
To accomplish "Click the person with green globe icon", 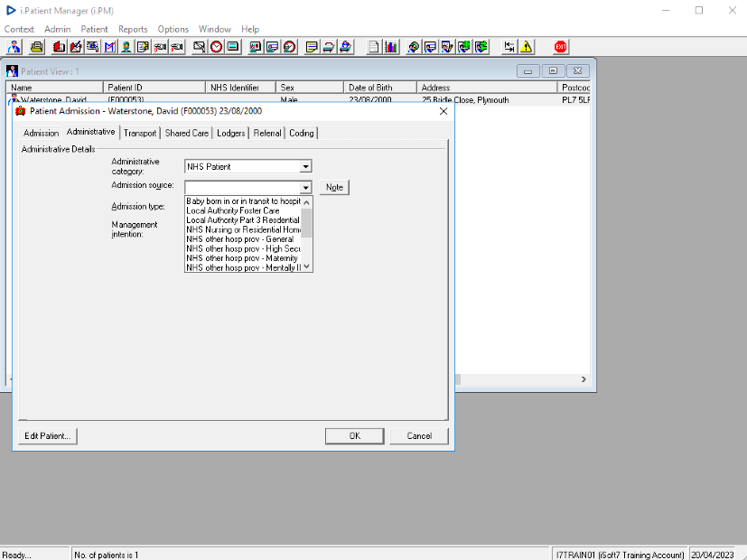I will pyautogui.click(x=464, y=47).
